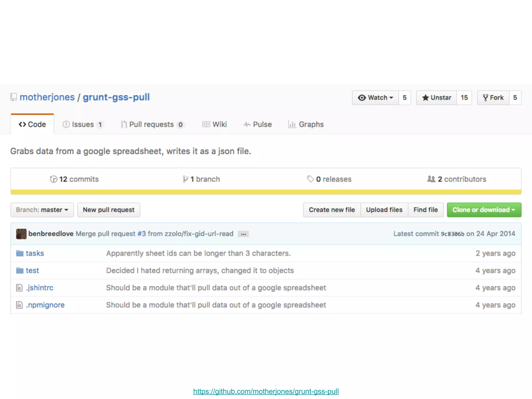Click the Pulse activity icon
This screenshot has width=532, height=399.
(x=247, y=125)
